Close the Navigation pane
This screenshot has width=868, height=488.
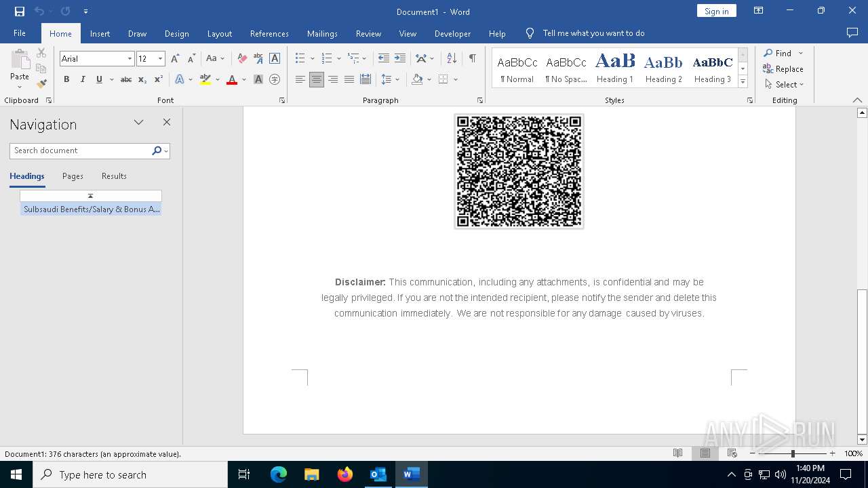coord(167,123)
